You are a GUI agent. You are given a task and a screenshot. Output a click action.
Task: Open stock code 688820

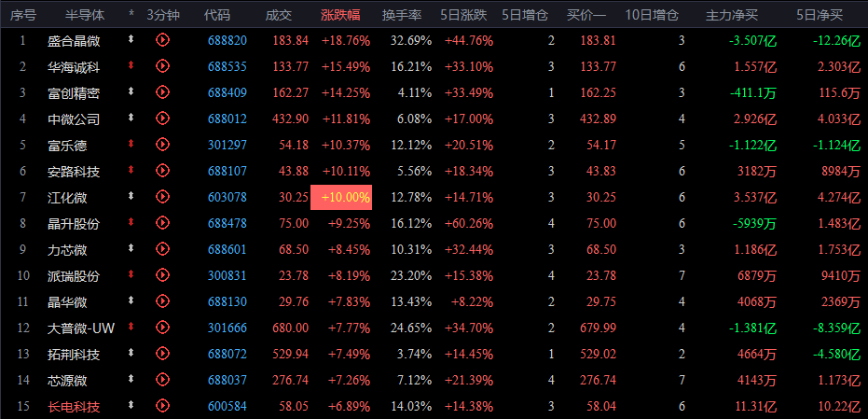click(227, 40)
